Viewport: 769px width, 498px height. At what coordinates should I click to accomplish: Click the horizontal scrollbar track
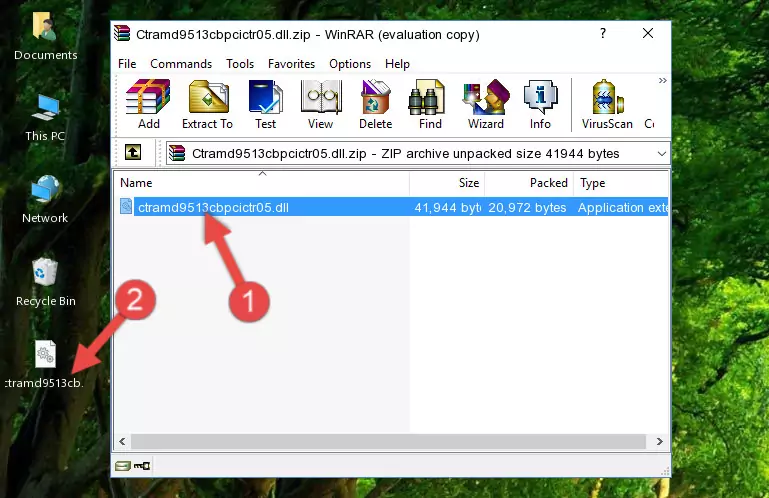coord(388,441)
